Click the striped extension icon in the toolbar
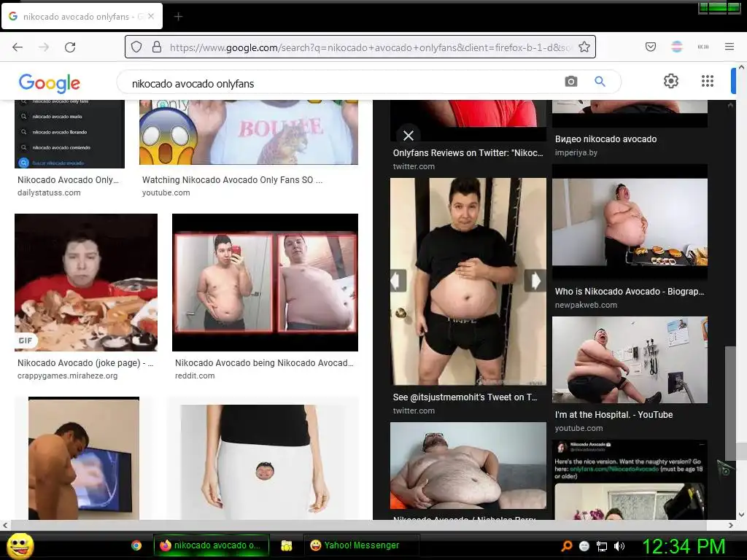 [x=677, y=47]
